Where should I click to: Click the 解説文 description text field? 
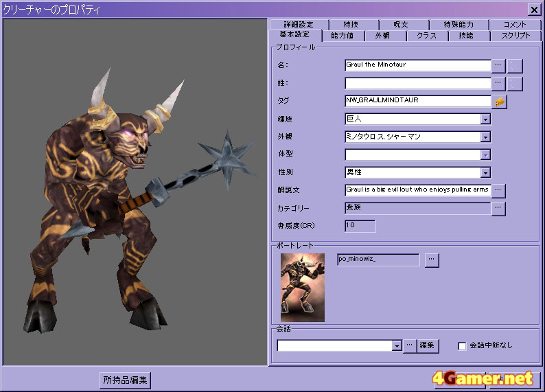(418, 190)
